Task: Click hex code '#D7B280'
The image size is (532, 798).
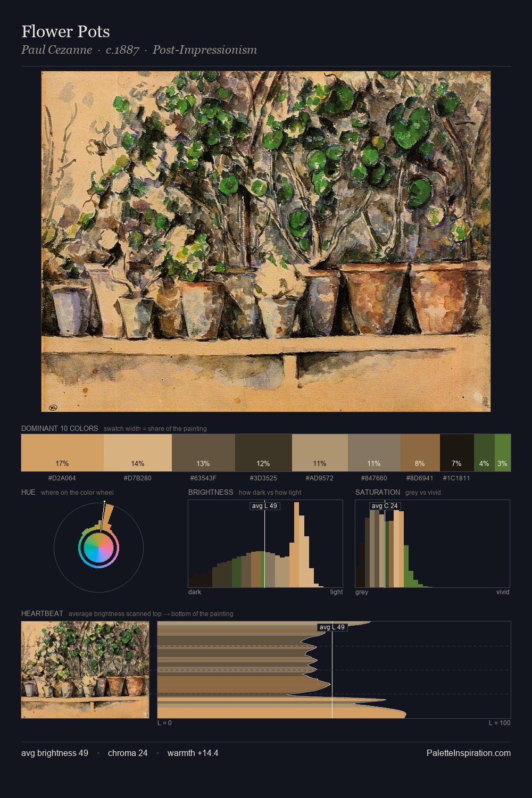Action: 138,478
